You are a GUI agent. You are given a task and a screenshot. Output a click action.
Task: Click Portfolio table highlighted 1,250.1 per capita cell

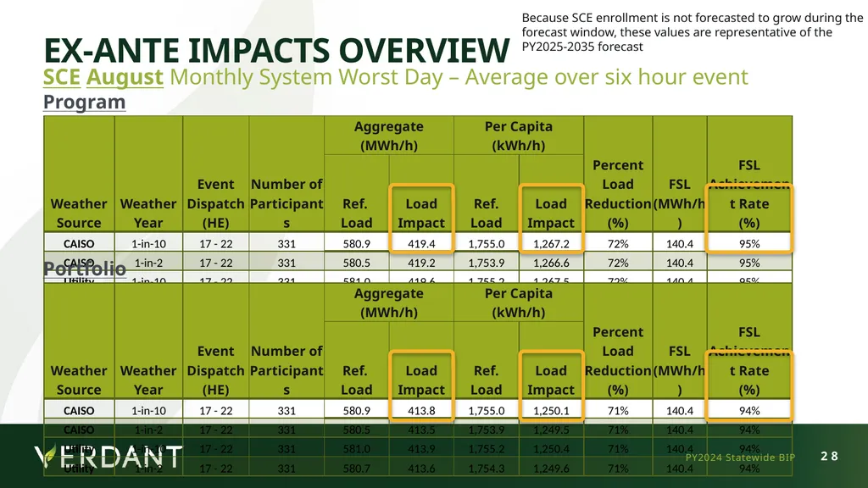[x=551, y=411]
